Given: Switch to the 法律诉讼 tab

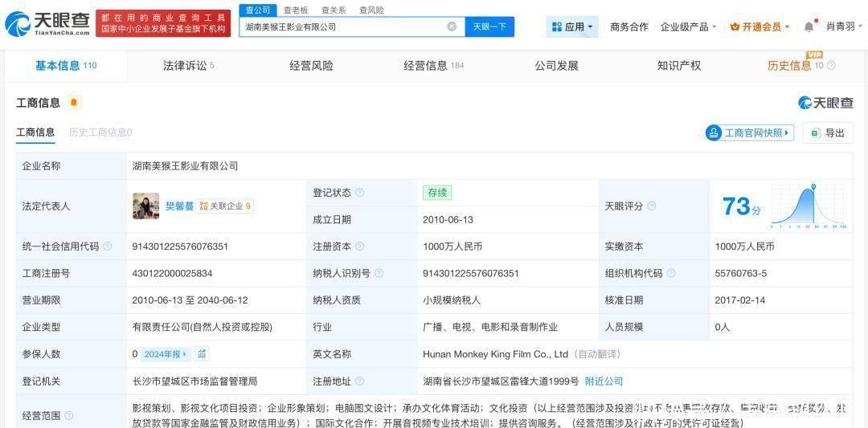Looking at the screenshot, I should (x=188, y=66).
